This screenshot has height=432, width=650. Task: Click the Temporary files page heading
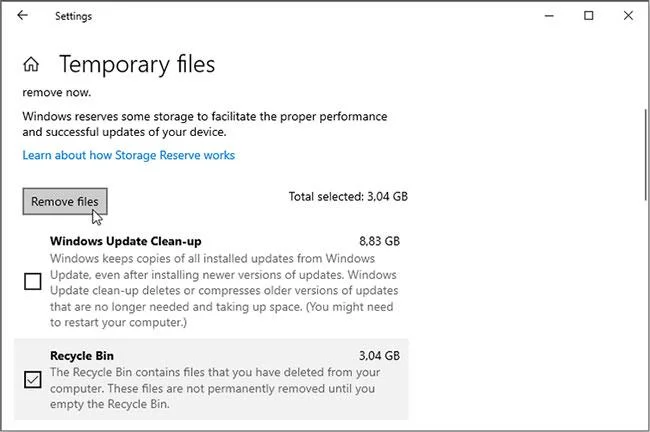click(137, 65)
